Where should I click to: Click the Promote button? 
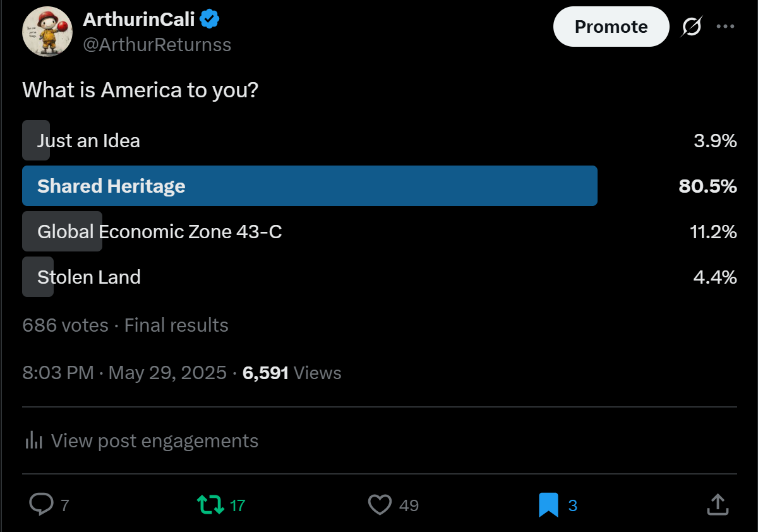point(611,27)
